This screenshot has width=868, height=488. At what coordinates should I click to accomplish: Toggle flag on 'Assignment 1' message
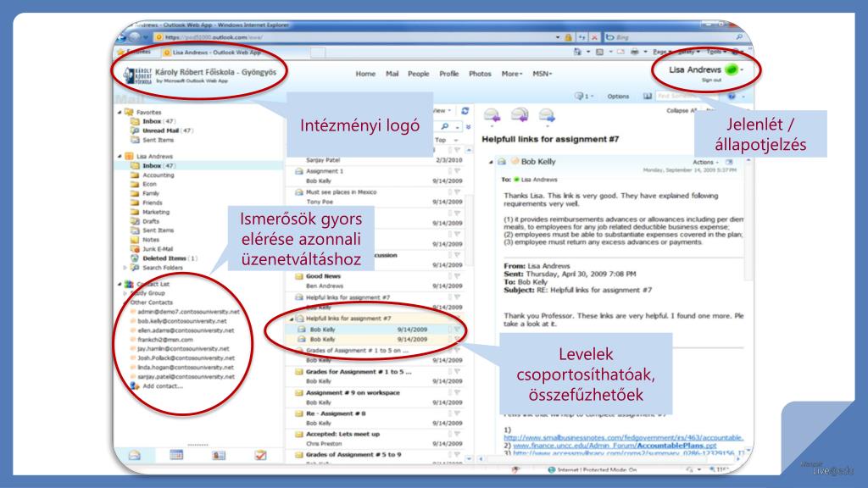[x=457, y=171]
